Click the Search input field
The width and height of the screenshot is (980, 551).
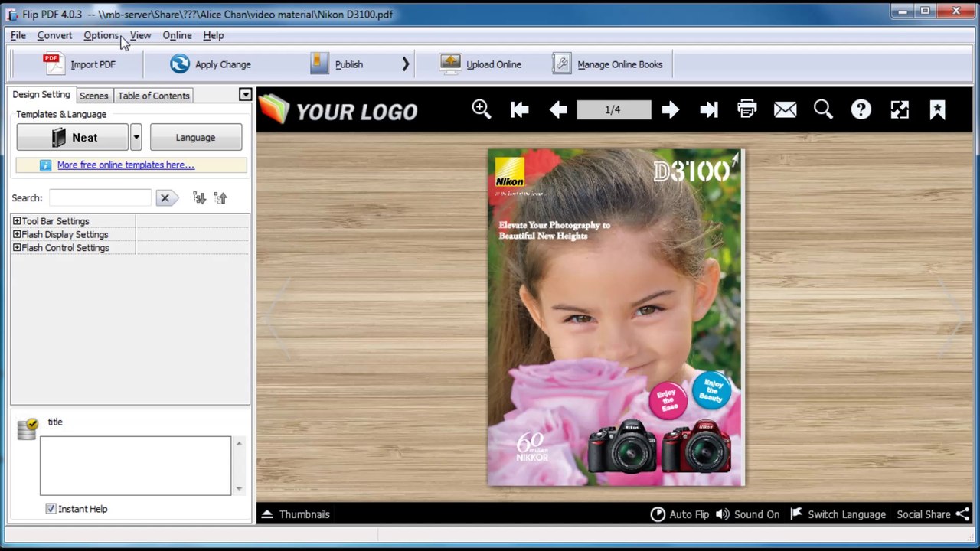tap(100, 198)
